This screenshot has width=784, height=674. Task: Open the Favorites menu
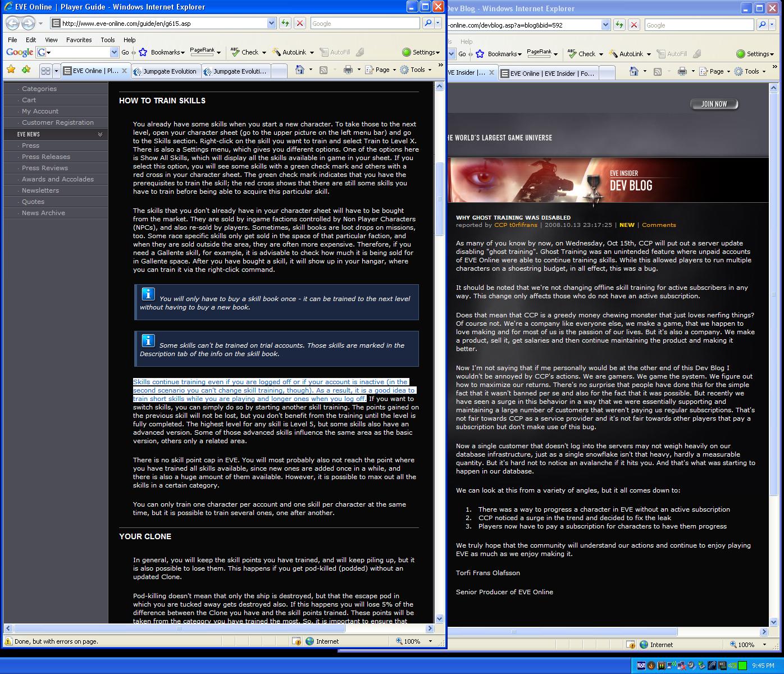(79, 40)
